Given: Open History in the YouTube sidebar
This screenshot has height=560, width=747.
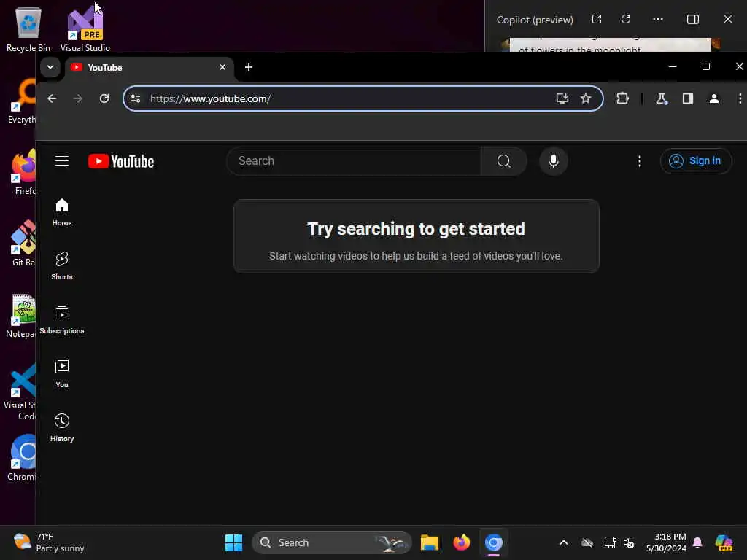Looking at the screenshot, I should [62, 427].
